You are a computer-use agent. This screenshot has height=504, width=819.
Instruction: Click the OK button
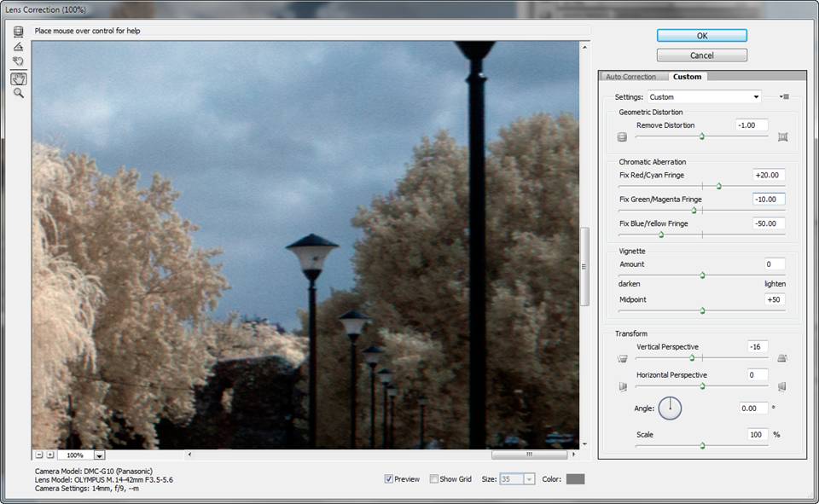click(x=701, y=36)
